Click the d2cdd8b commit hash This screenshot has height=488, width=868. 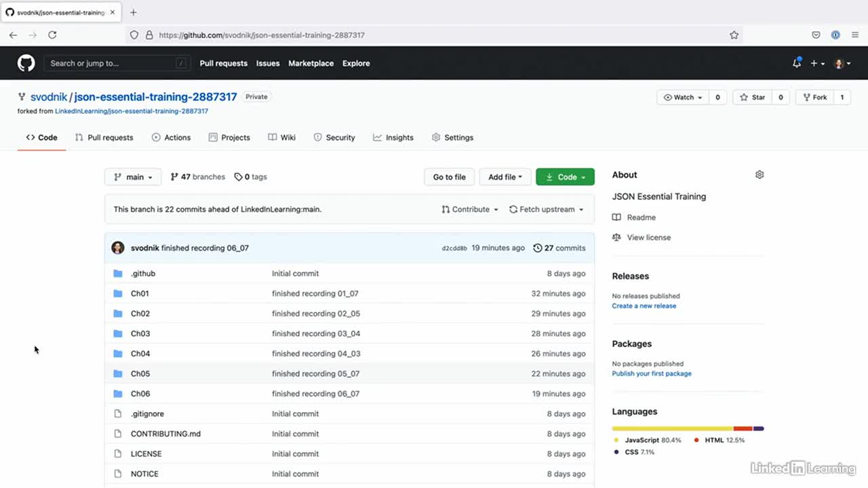click(454, 248)
